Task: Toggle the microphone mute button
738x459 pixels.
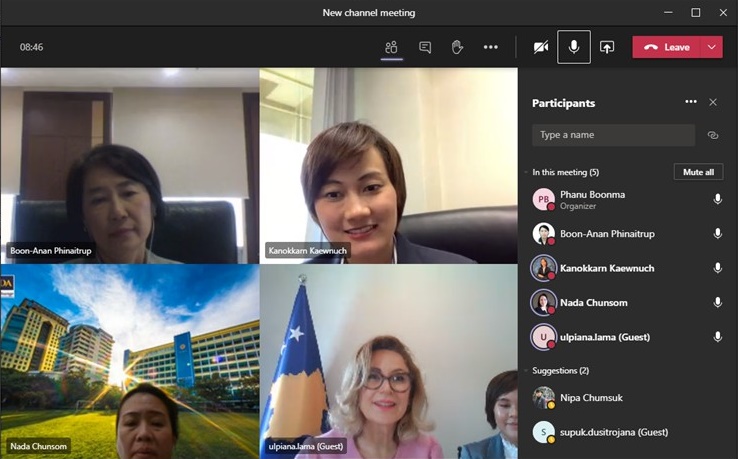Action: click(x=574, y=47)
